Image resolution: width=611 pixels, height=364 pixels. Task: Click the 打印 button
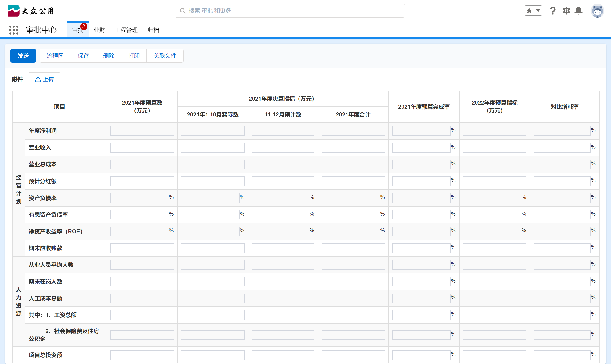[134, 56]
